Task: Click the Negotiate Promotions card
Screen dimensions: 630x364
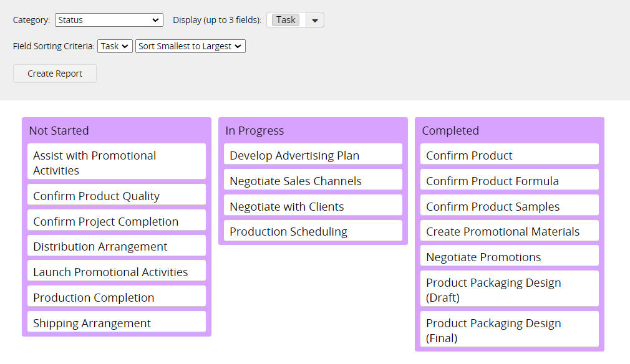Action: tap(510, 257)
